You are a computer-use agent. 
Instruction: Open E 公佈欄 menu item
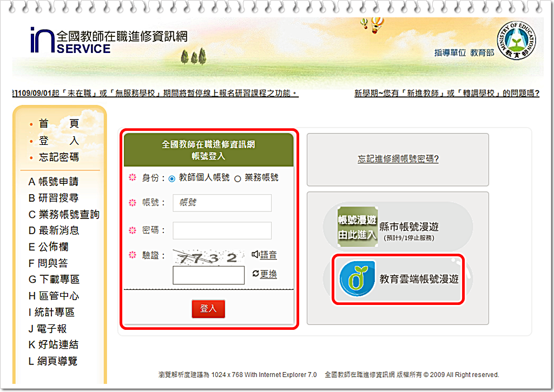tap(48, 247)
